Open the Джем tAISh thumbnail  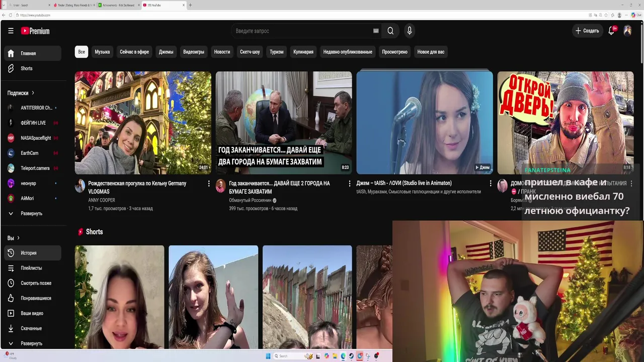(425, 123)
